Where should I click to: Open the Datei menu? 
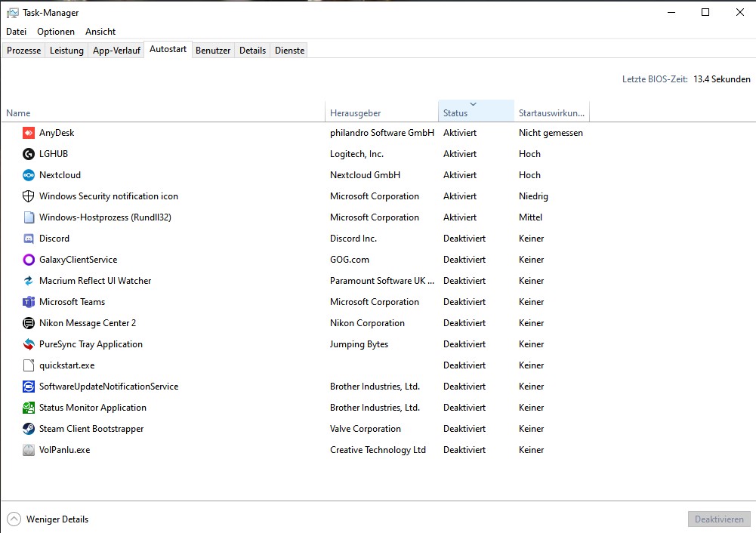point(17,31)
